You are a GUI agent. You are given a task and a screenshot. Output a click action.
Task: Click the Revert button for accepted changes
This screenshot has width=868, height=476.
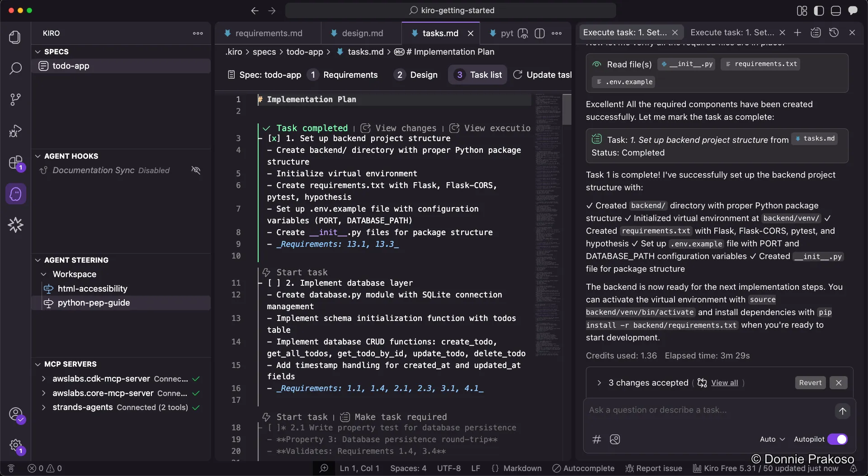coord(810,382)
